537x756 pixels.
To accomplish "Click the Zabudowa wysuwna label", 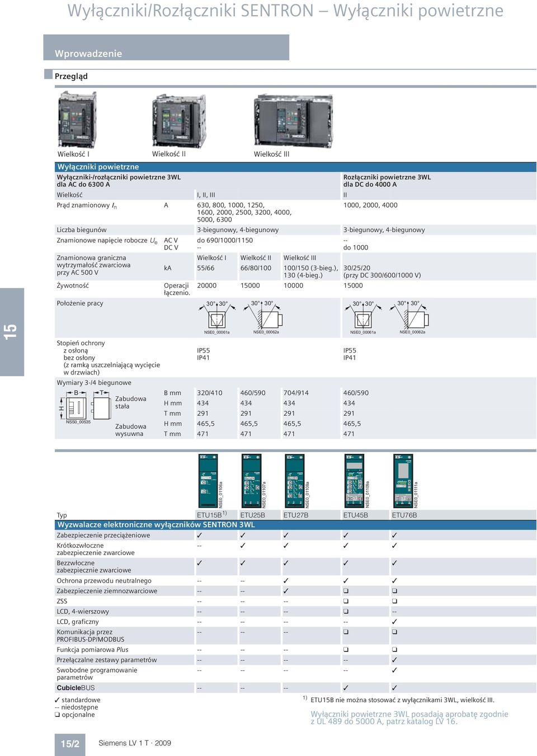I will tap(131, 430).
